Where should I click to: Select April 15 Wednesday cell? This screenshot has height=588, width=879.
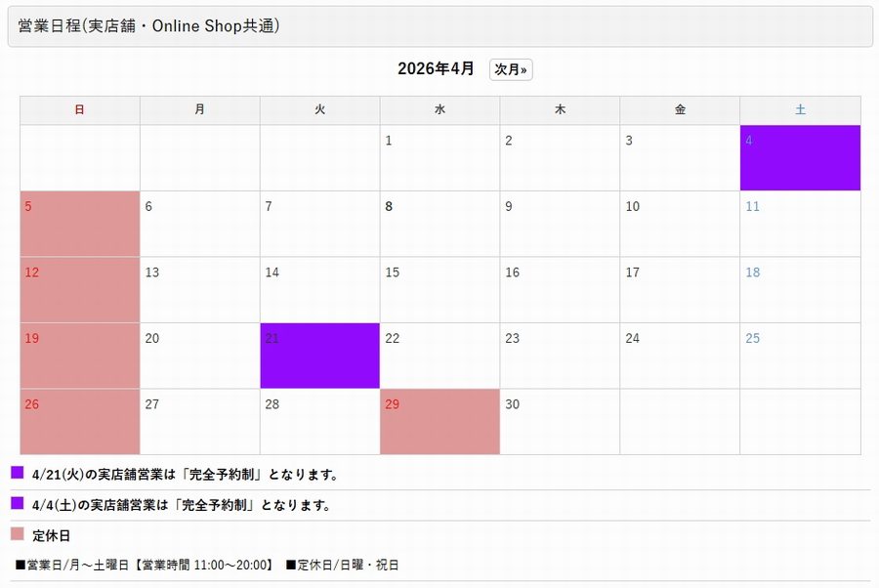[439, 288]
